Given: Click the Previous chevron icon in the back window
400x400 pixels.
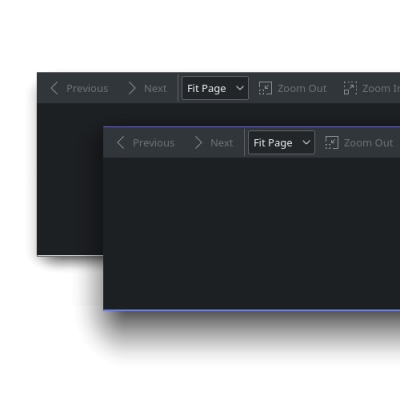Looking at the screenshot, I should tap(54, 88).
